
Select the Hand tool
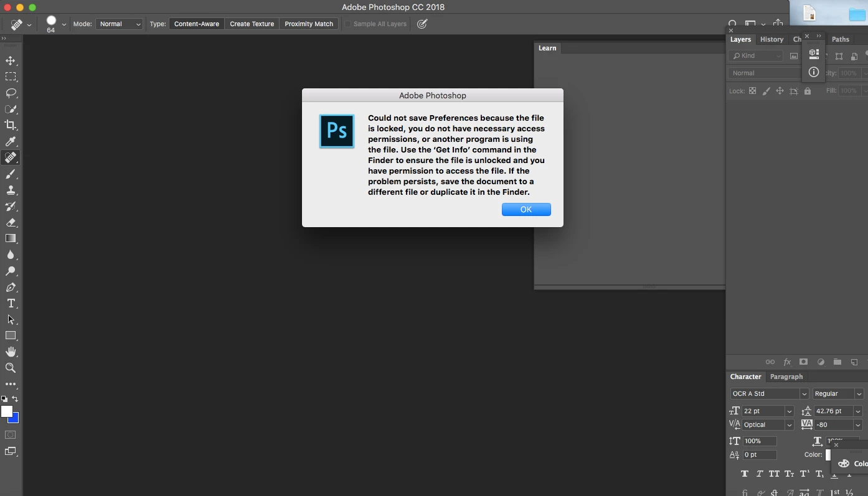pyautogui.click(x=11, y=352)
